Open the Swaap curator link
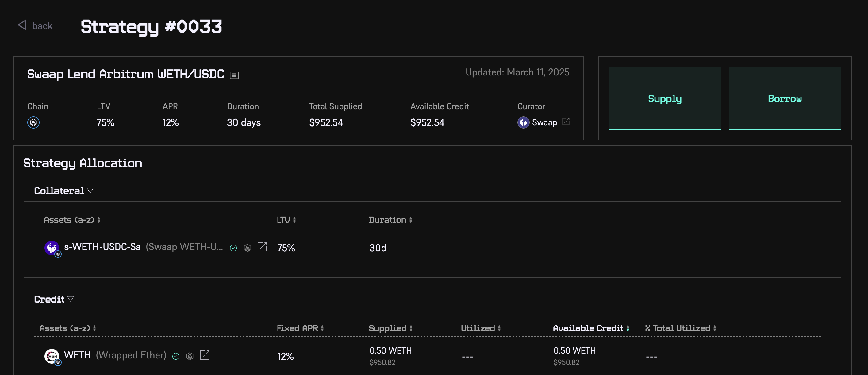This screenshot has height=375, width=868. click(544, 122)
